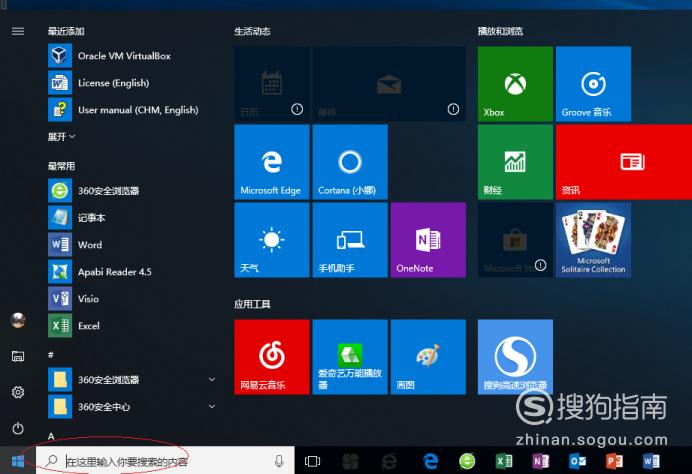Open the 画图 Paint tile
692x474 pixels.
coord(428,357)
